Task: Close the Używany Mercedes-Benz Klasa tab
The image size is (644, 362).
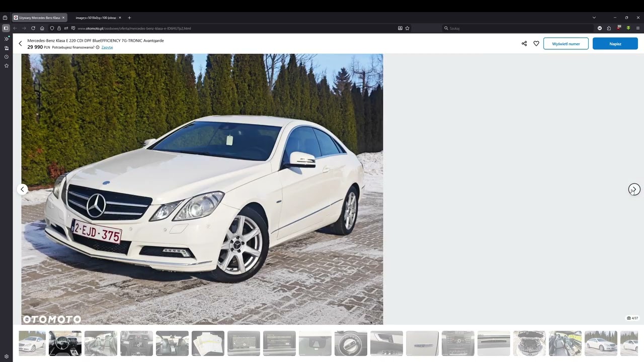Action: pyautogui.click(x=63, y=18)
